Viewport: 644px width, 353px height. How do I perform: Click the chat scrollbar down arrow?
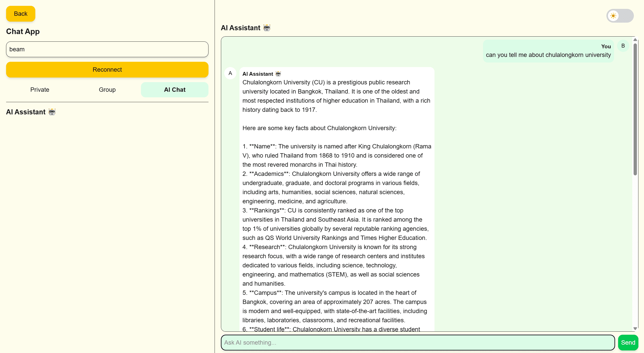(x=635, y=329)
